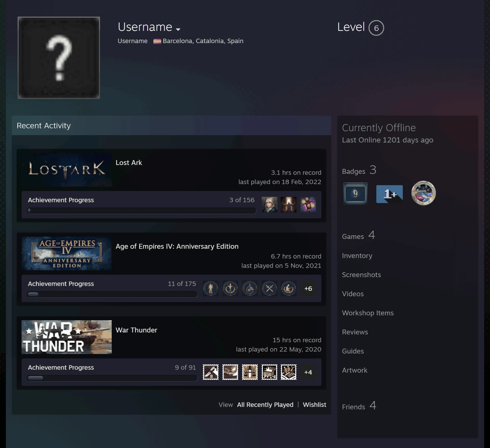Open the Badges 3 section
Viewport: 490px width, 448px height.
[359, 170]
